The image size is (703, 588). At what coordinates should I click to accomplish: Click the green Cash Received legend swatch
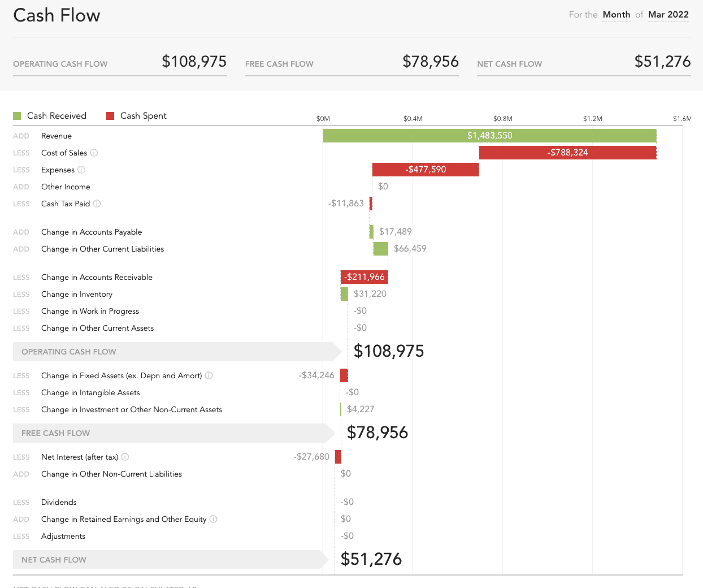click(x=17, y=116)
